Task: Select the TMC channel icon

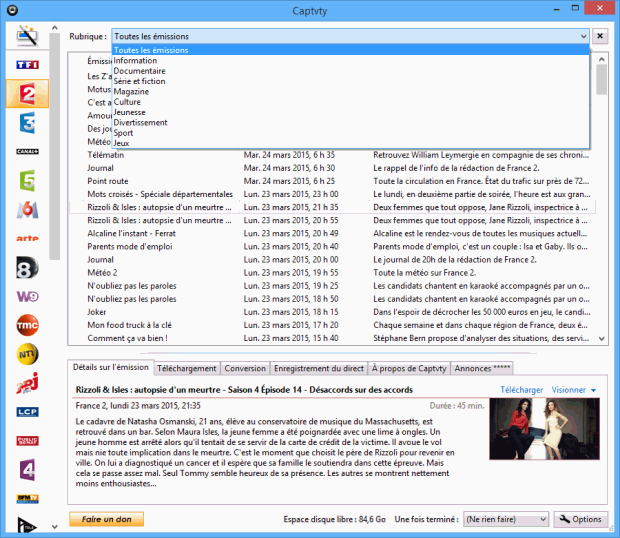Action: (27, 325)
